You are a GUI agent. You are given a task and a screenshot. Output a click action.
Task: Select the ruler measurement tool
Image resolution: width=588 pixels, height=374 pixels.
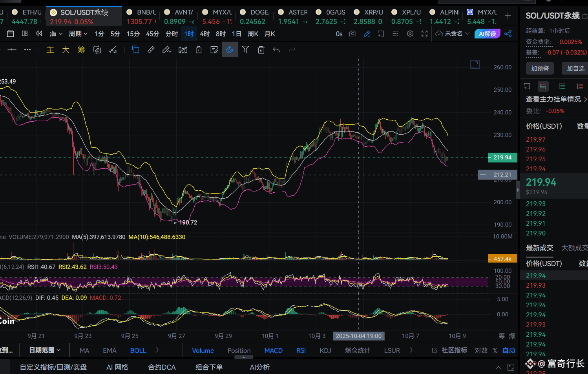[x=151, y=50]
